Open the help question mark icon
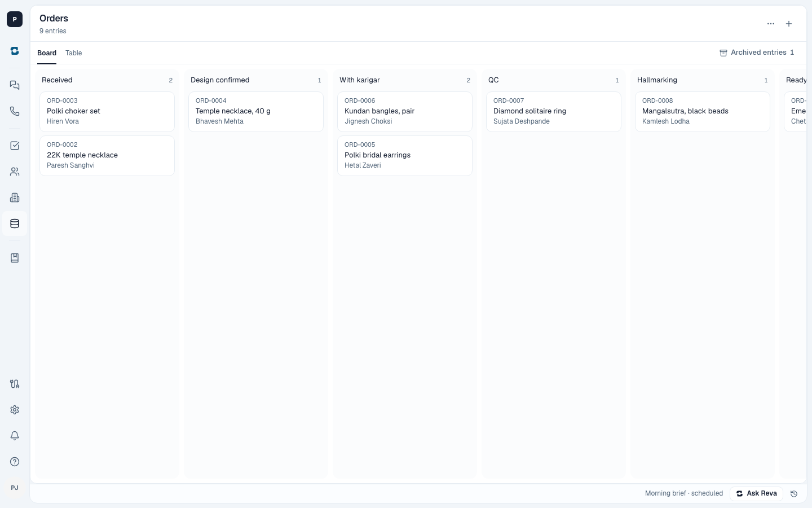Screen dimensions: 812x508 pyautogui.click(x=15, y=462)
